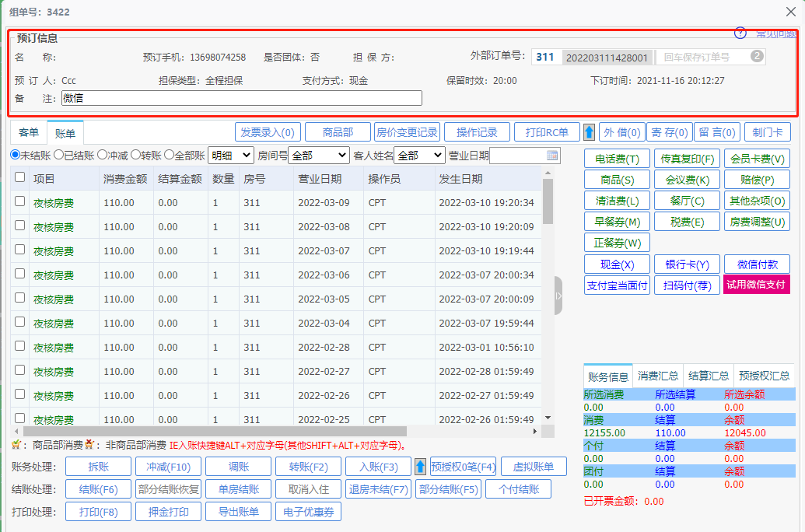Click the 营业日期 date input field

[525, 155]
